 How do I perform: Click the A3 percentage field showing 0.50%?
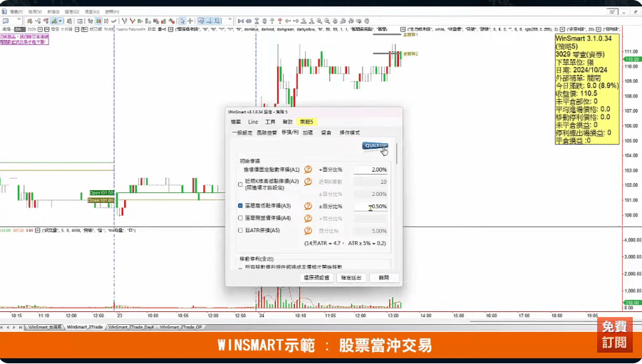(x=371, y=207)
